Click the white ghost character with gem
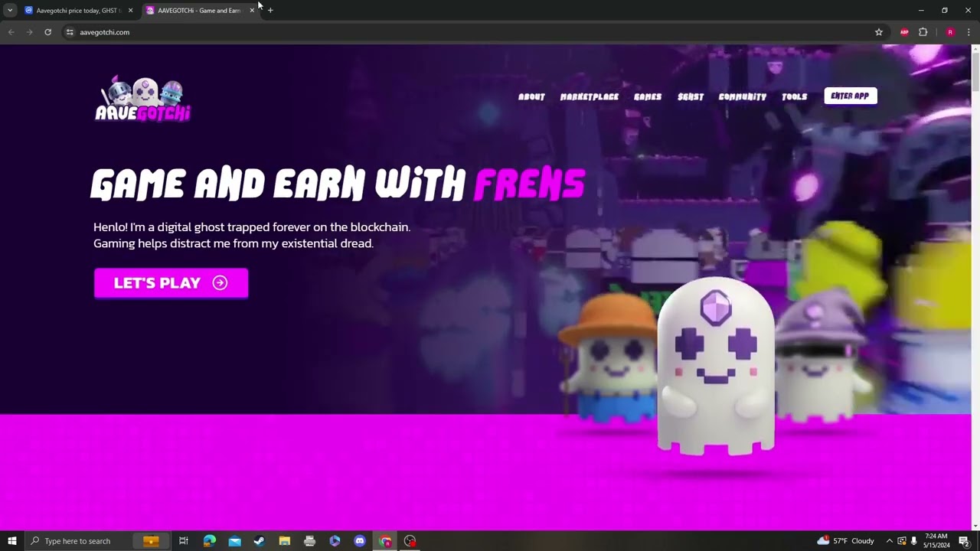The width and height of the screenshot is (980, 551). 716,366
